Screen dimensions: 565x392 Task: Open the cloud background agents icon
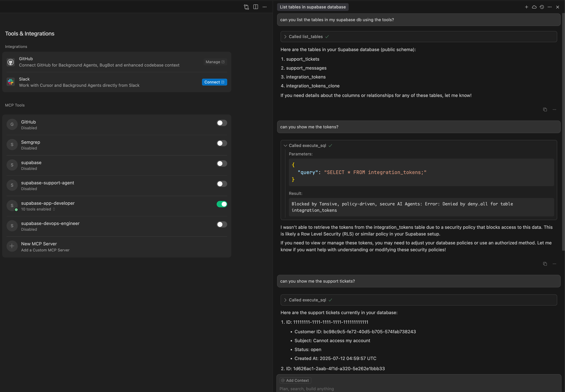pos(534,7)
